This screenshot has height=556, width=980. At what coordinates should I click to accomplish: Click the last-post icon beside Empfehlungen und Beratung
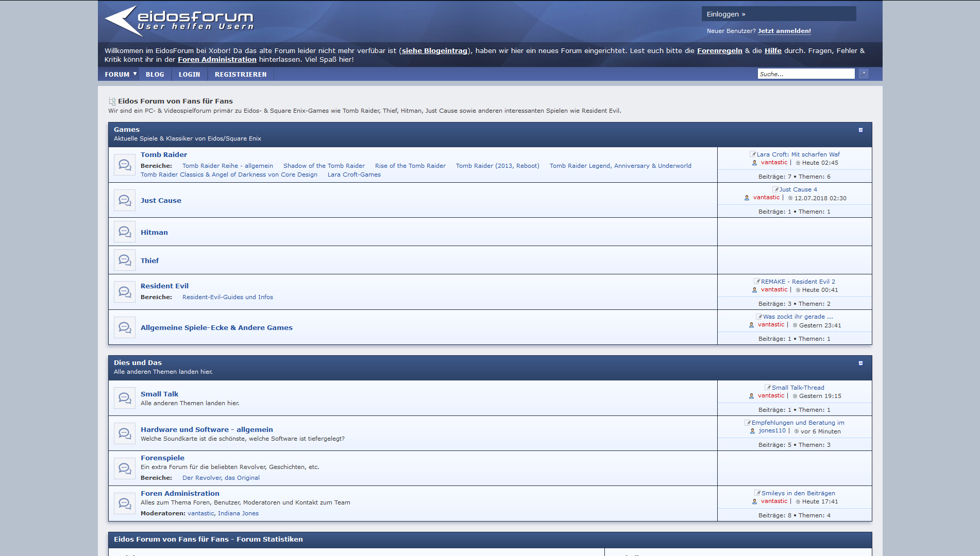(x=748, y=422)
